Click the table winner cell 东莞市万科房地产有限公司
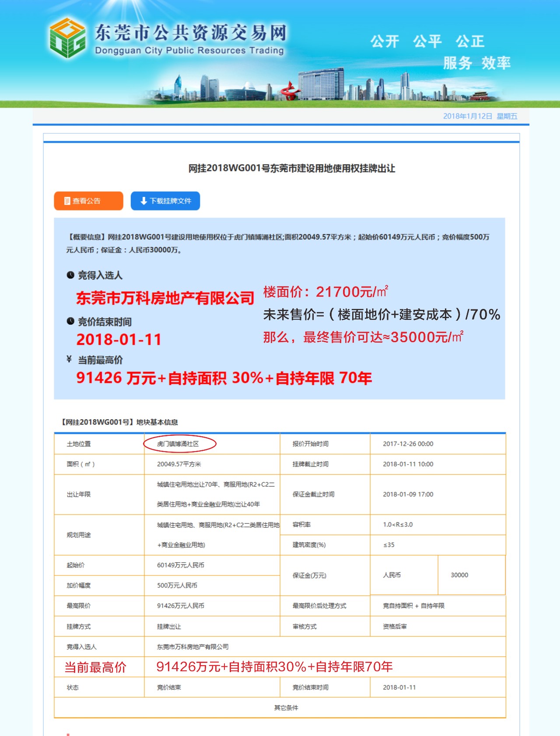560x736 pixels. click(193, 647)
